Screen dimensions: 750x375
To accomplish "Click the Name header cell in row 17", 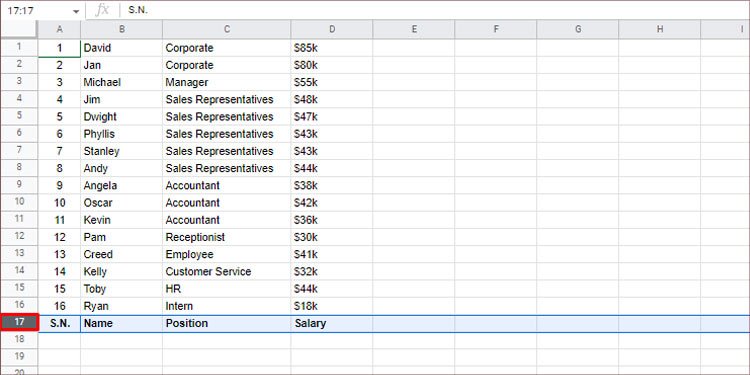I will click(x=121, y=323).
